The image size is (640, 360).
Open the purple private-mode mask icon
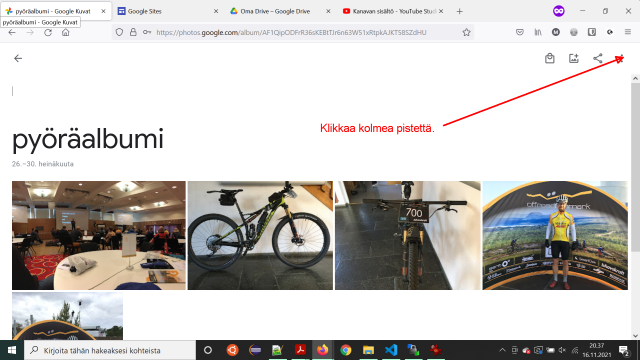tap(558, 11)
